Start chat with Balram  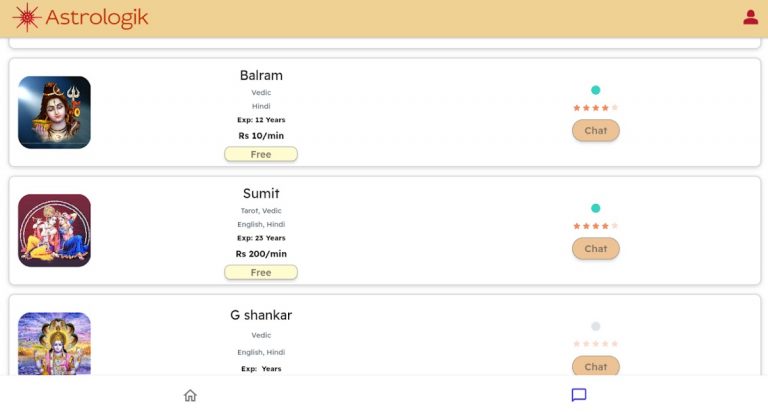[596, 131]
